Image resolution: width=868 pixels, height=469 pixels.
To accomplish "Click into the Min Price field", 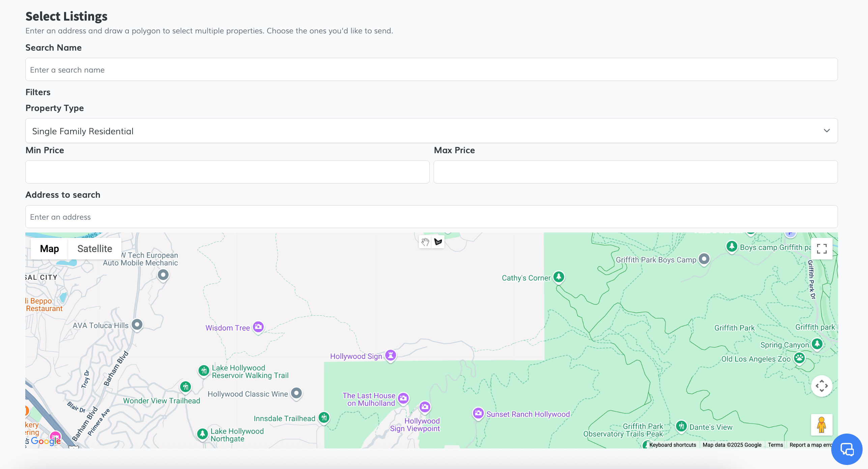I will (227, 172).
